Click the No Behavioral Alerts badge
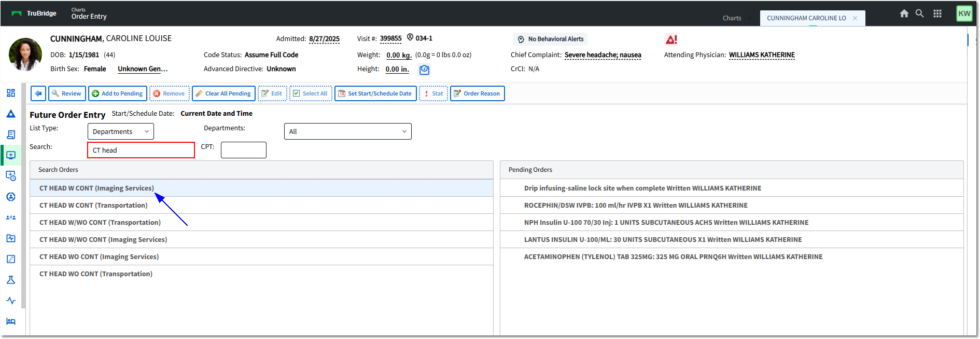Viewport: 980px width, 339px height. pos(551,39)
